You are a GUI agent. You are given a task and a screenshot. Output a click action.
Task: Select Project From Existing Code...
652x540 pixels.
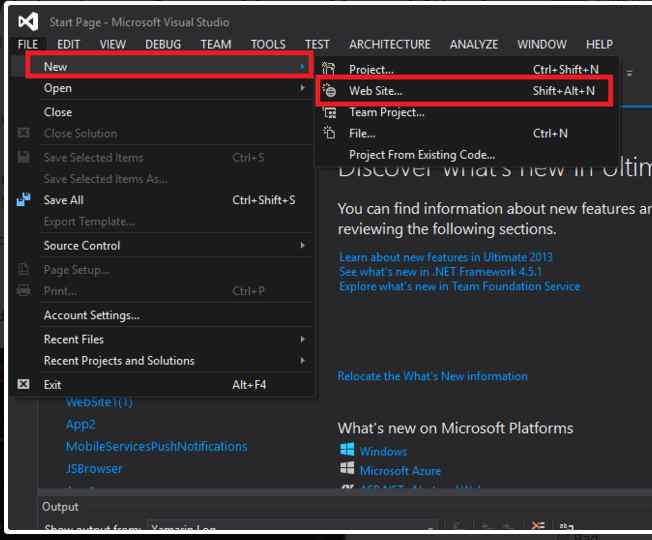click(469, 155)
